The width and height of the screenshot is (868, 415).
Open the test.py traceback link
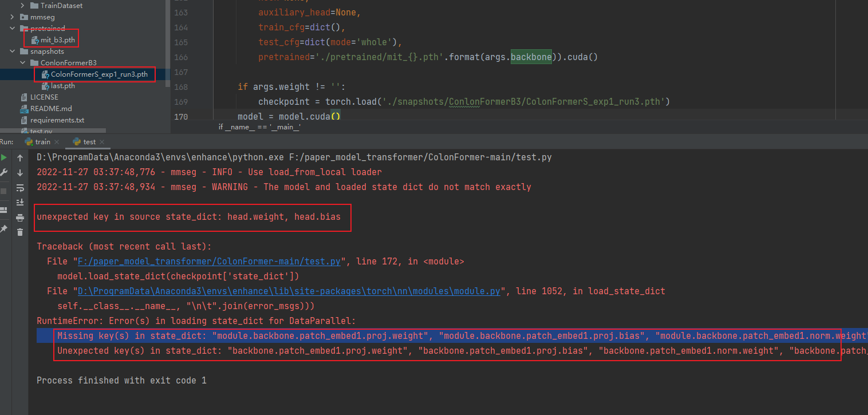210,262
